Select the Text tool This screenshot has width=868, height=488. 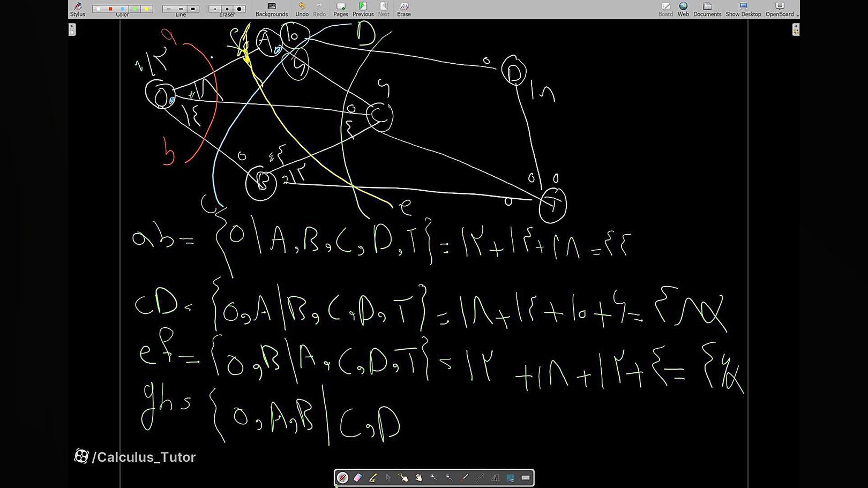(x=495, y=477)
